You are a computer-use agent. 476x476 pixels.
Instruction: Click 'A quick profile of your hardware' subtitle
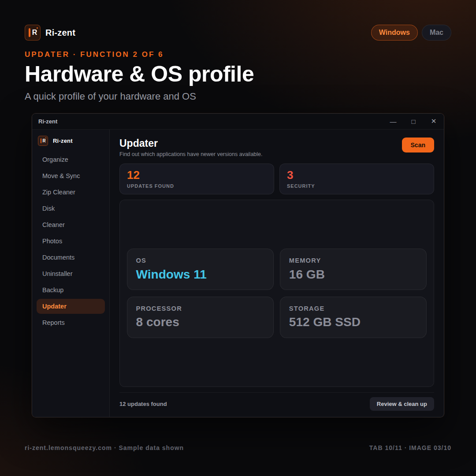(110, 97)
